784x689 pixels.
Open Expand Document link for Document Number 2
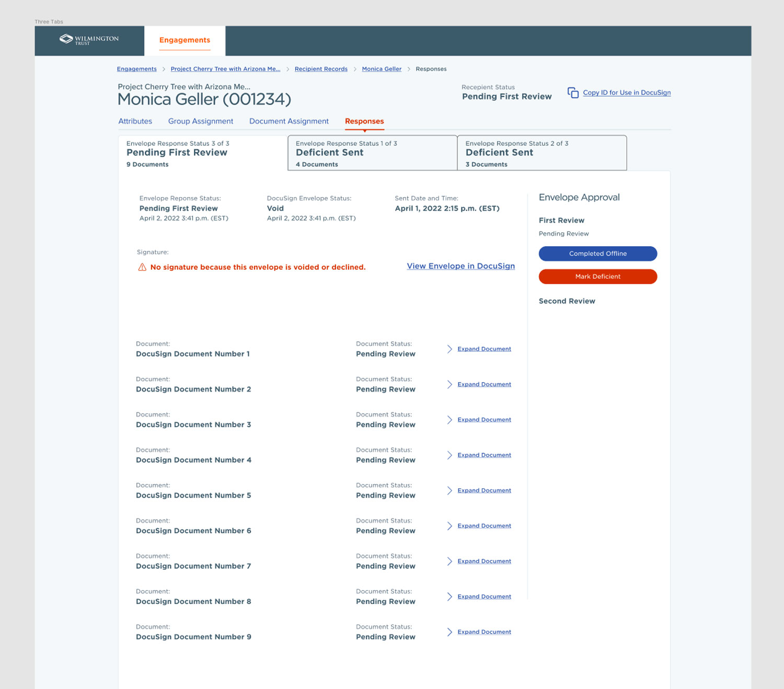[x=484, y=384]
